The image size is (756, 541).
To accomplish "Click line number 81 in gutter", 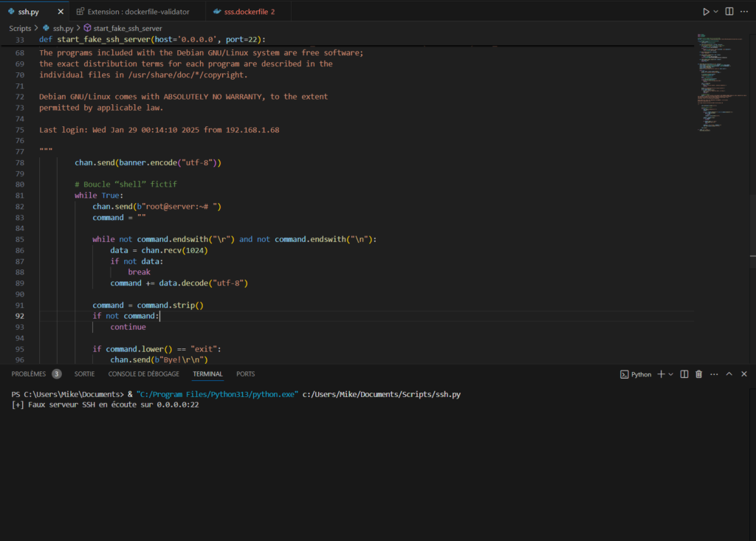I will point(19,196).
